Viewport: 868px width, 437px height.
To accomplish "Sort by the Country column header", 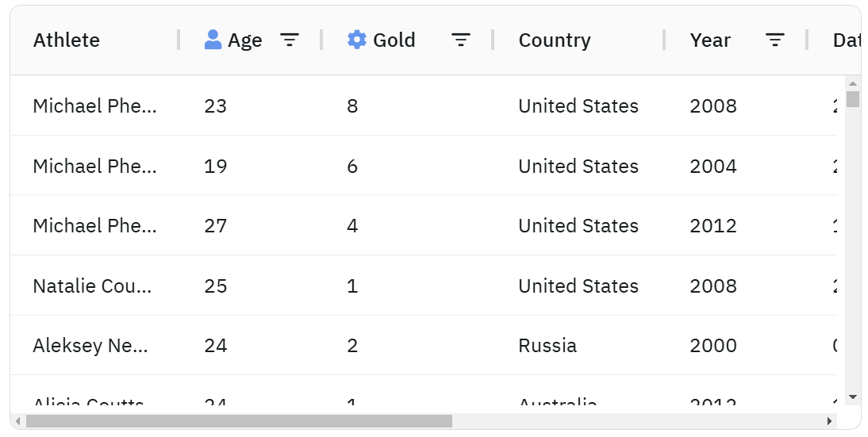I will pyautogui.click(x=555, y=40).
